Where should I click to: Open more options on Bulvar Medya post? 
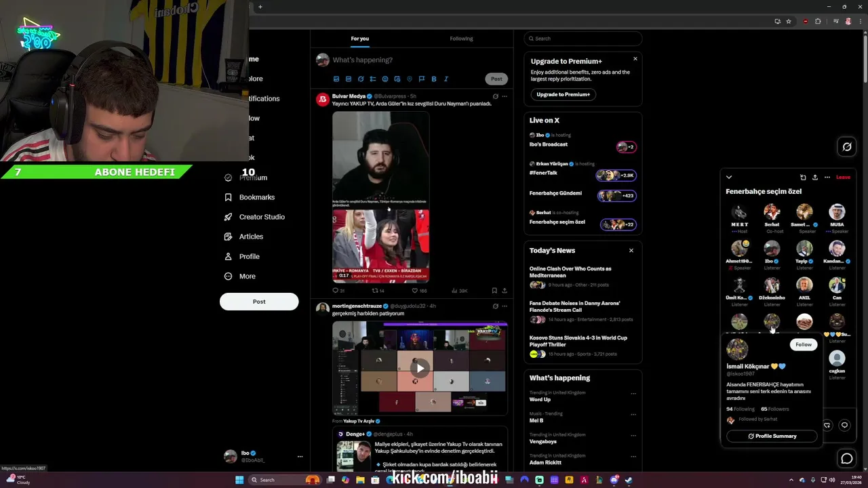505,96
